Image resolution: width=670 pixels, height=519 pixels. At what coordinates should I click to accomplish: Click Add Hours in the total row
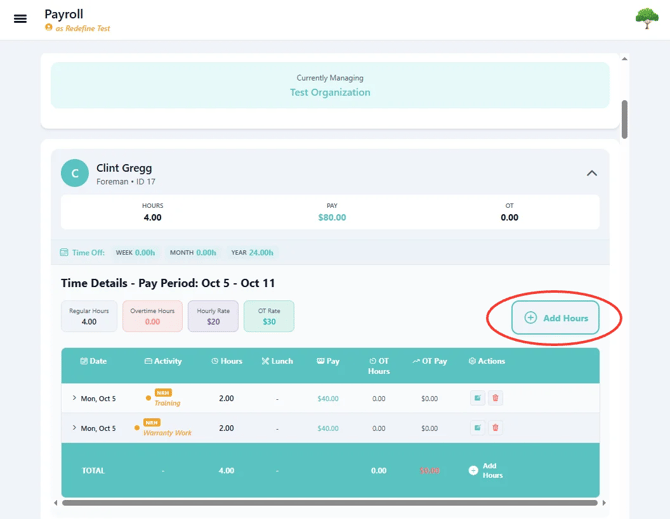click(x=486, y=470)
